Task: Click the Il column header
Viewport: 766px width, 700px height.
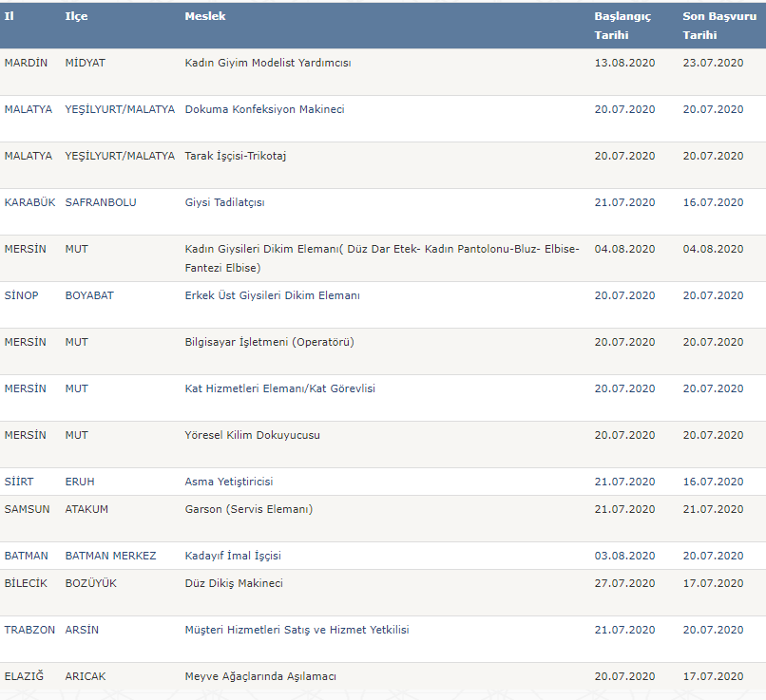Action: [10, 16]
